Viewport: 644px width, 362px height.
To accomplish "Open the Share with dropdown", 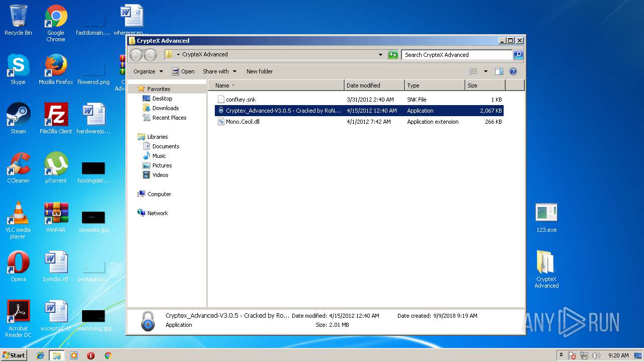I will coord(219,71).
